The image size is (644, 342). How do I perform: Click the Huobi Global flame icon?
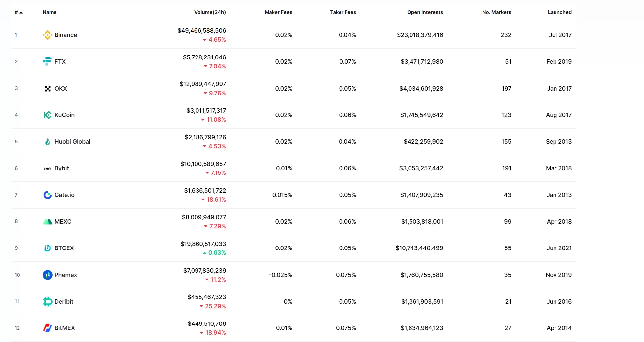[47, 142]
